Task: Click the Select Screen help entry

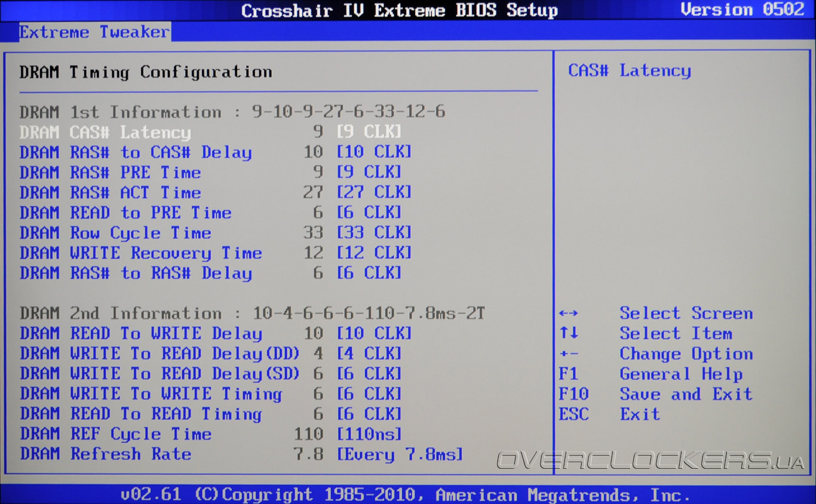Action: tap(686, 314)
